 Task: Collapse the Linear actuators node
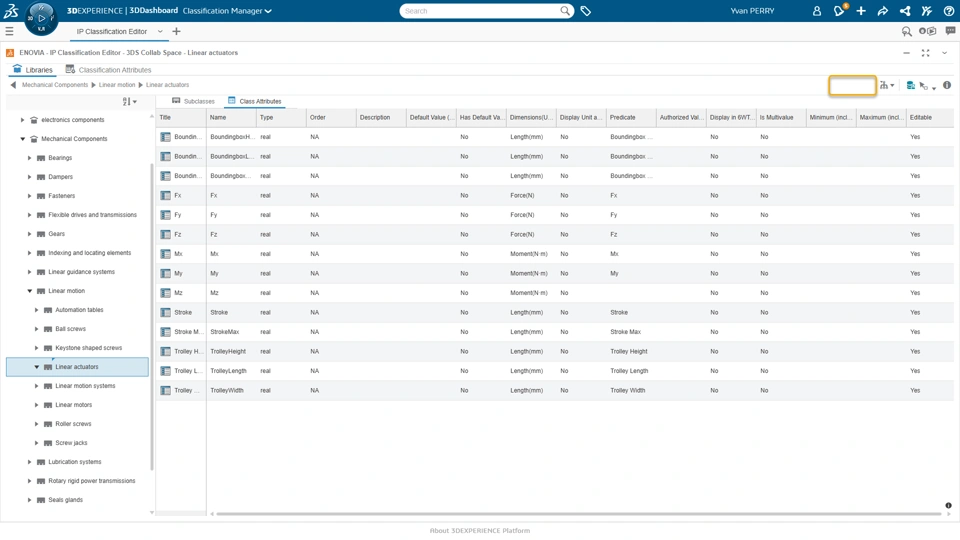click(36, 367)
